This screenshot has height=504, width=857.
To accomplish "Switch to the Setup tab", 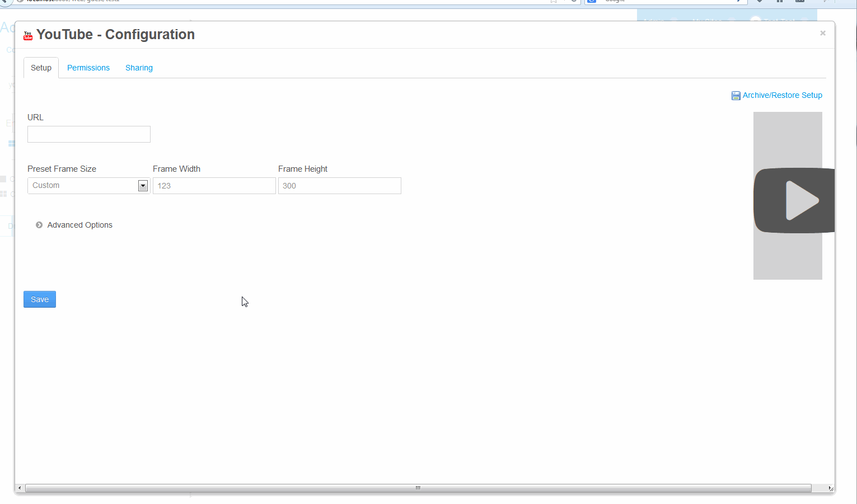I will [41, 68].
